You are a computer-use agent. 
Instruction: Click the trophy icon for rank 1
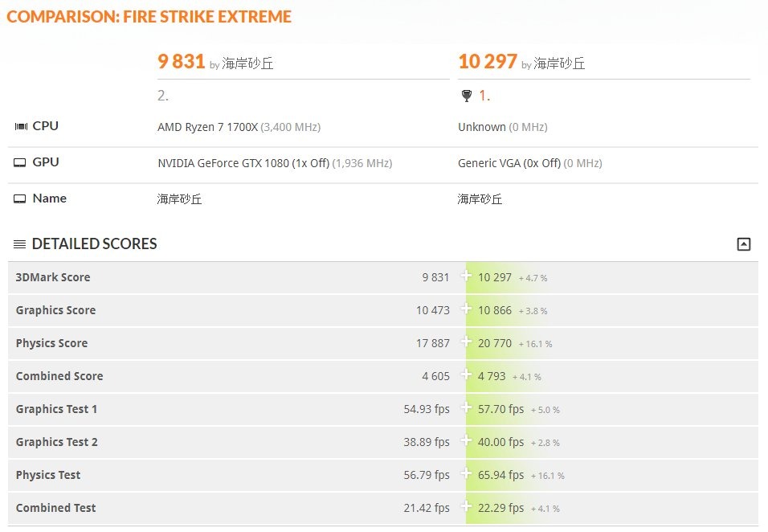click(467, 96)
